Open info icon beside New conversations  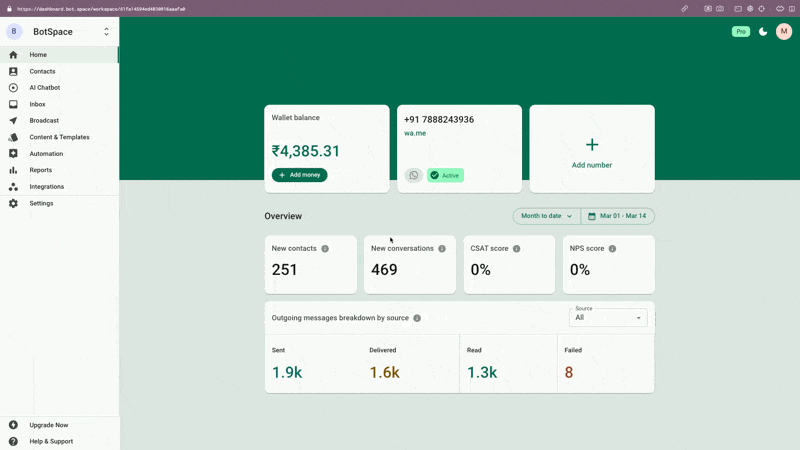(442, 248)
